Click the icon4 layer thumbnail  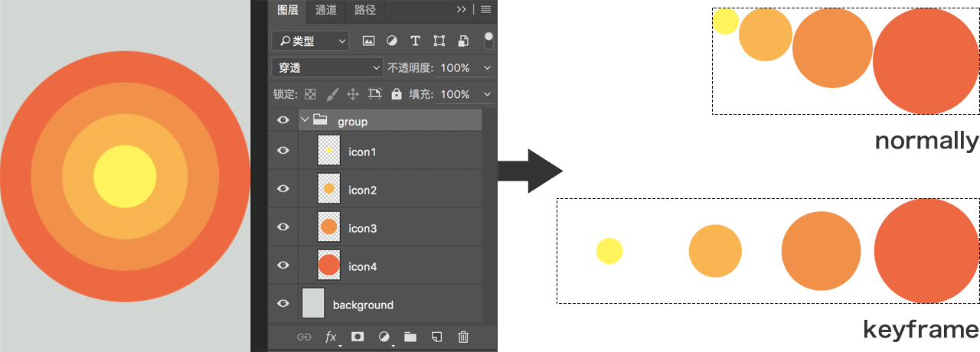pyautogui.click(x=328, y=266)
